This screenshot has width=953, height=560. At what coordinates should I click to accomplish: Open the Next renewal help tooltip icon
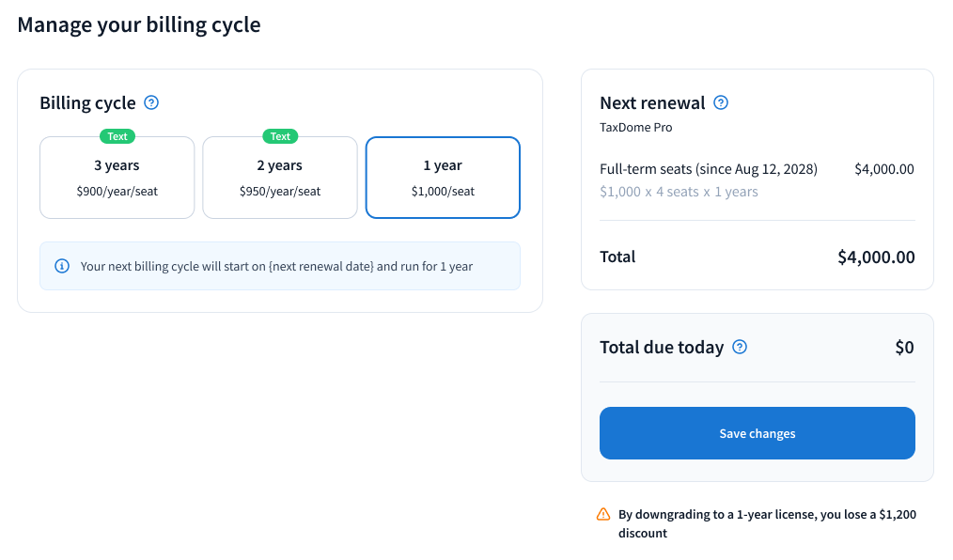click(721, 103)
